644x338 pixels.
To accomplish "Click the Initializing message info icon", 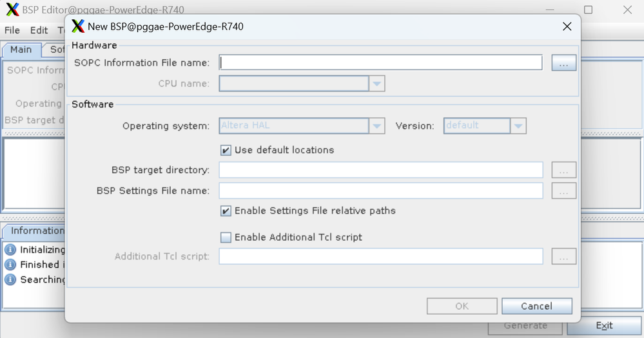I will point(10,249).
